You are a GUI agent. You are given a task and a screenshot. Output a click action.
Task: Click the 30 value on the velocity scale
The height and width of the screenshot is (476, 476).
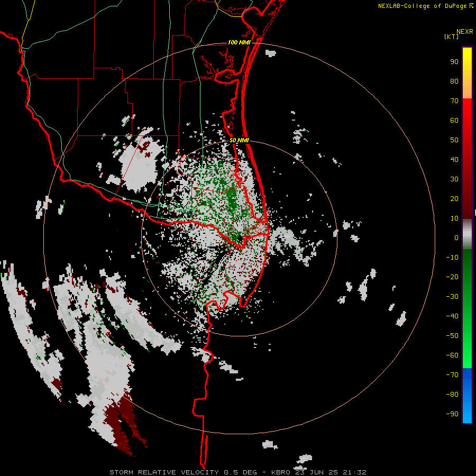tap(454, 179)
